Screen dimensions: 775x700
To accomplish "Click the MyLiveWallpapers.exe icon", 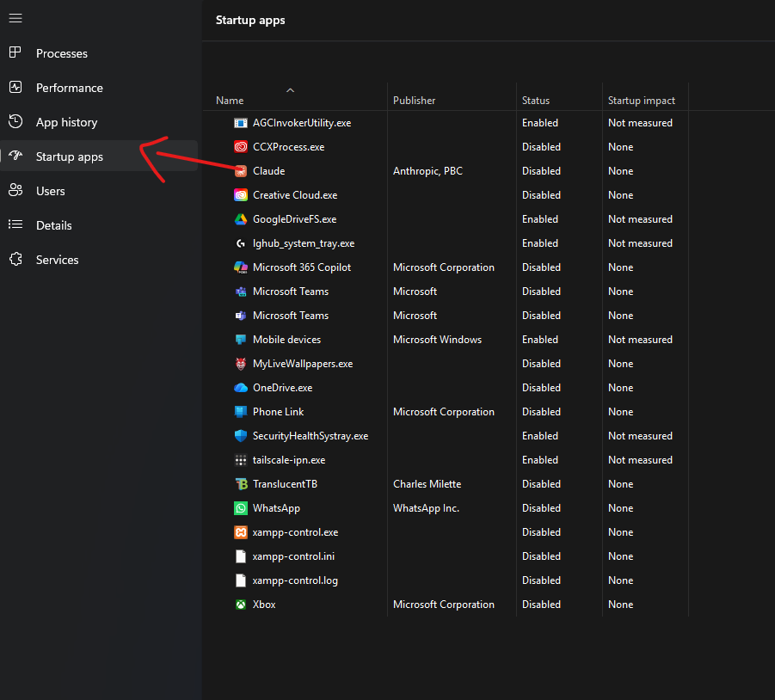I will [x=241, y=364].
